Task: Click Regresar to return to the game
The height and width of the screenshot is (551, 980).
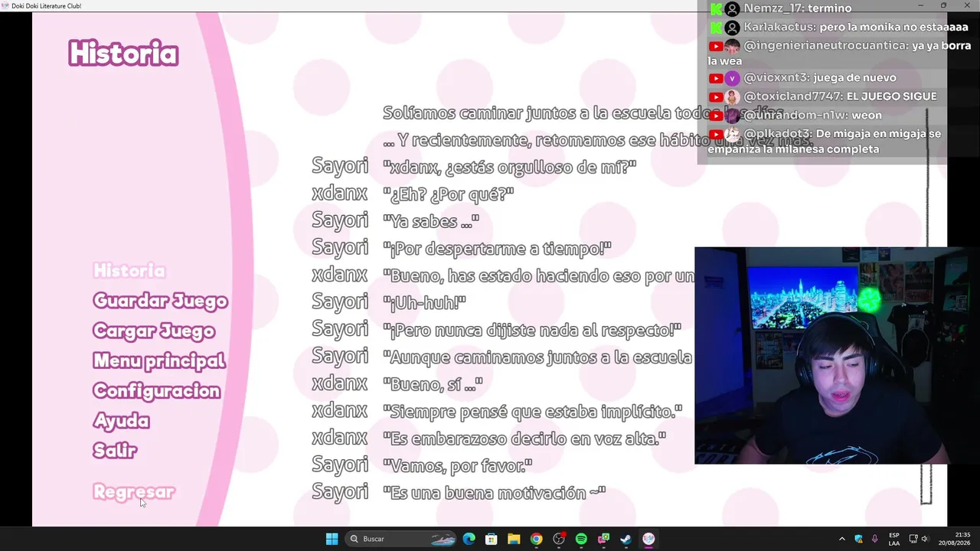Action: (x=133, y=492)
